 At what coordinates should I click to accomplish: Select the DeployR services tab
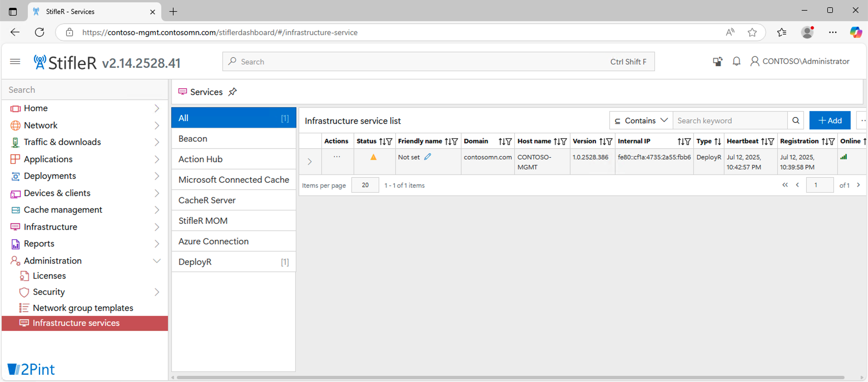click(233, 262)
